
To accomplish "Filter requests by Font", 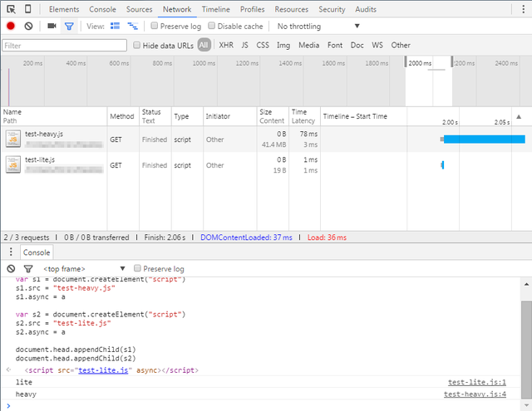I will click(335, 45).
